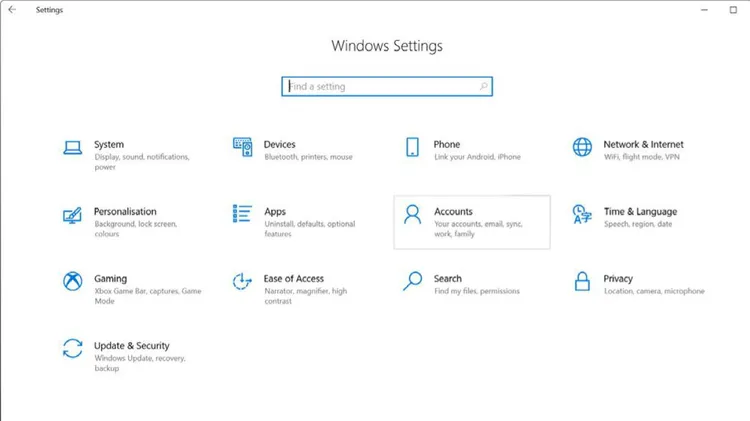
Task: Open Devices keyboard and speaker icon
Action: (x=243, y=147)
